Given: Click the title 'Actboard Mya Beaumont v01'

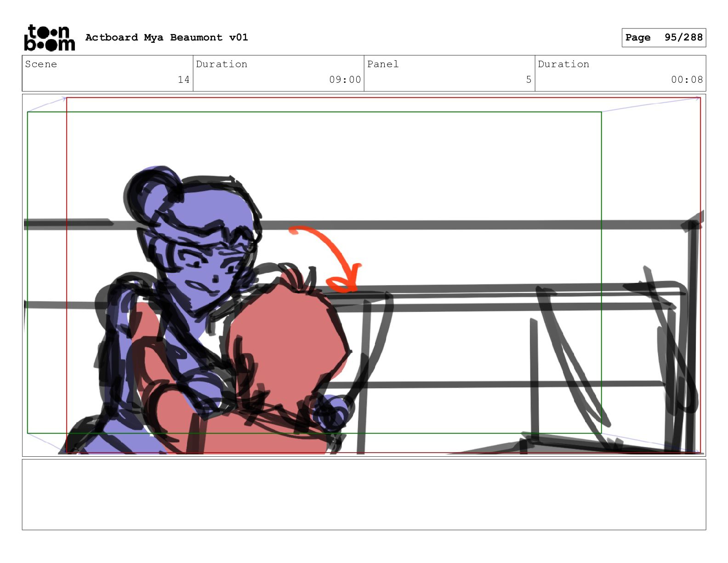Looking at the screenshot, I should [x=166, y=37].
